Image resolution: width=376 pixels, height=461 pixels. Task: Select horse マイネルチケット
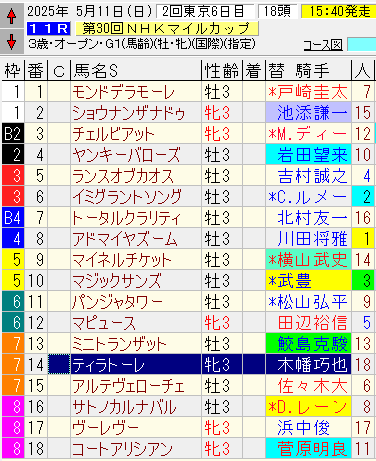click(136, 260)
